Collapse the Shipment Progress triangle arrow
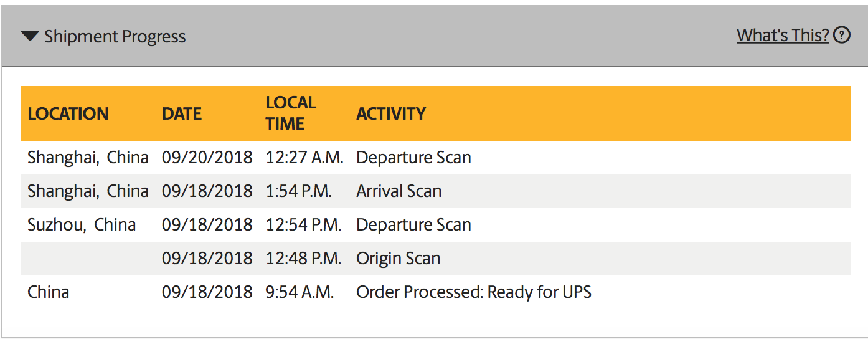Viewport: 868px width, 339px height. click(x=30, y=36)
